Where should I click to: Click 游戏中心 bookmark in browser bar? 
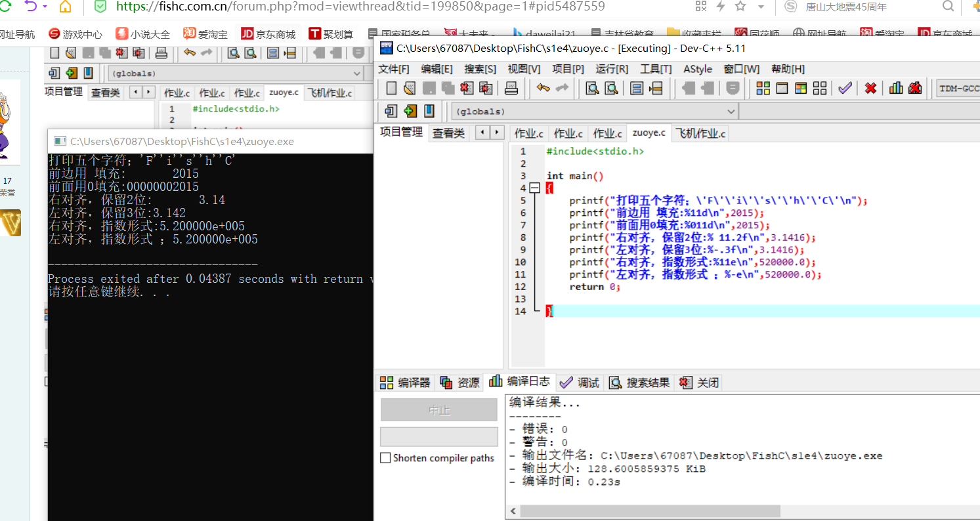(x=75, y=34)
